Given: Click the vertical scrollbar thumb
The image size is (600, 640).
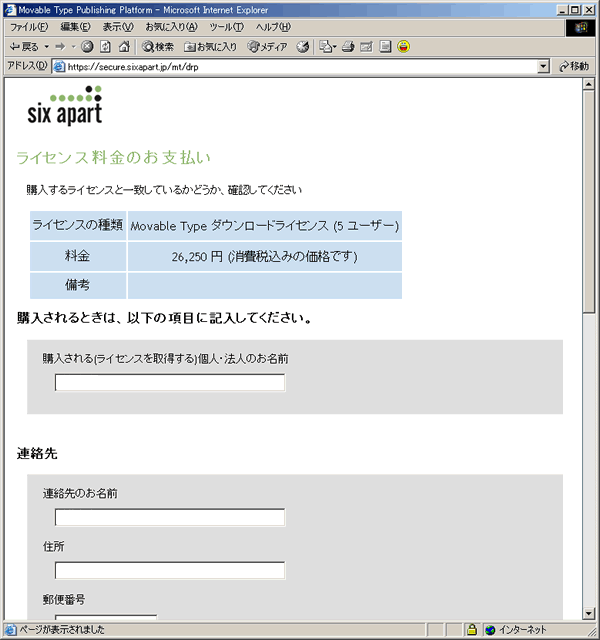Looking at the screenshot, I should 589,202.
